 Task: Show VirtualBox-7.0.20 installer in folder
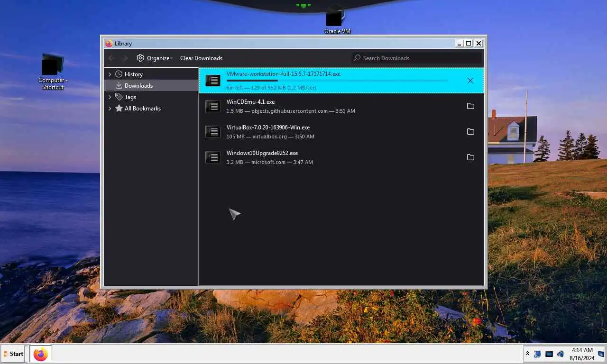point(470,132)
